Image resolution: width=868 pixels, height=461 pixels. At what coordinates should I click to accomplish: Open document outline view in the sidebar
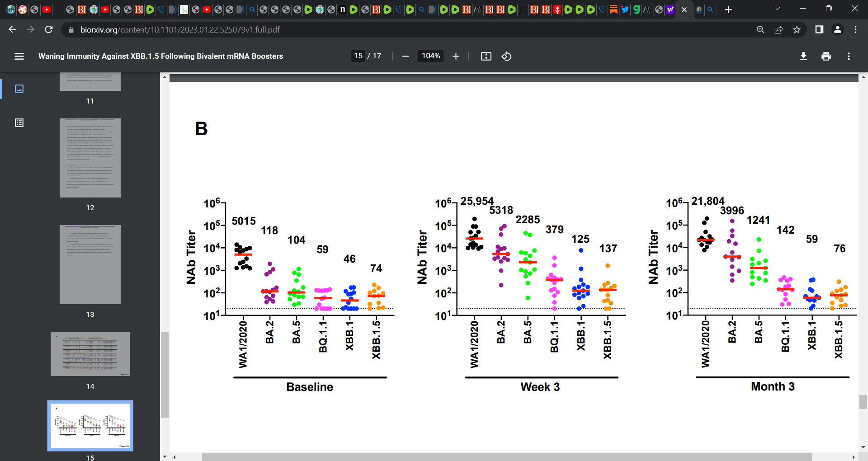(x=19, y=122)
